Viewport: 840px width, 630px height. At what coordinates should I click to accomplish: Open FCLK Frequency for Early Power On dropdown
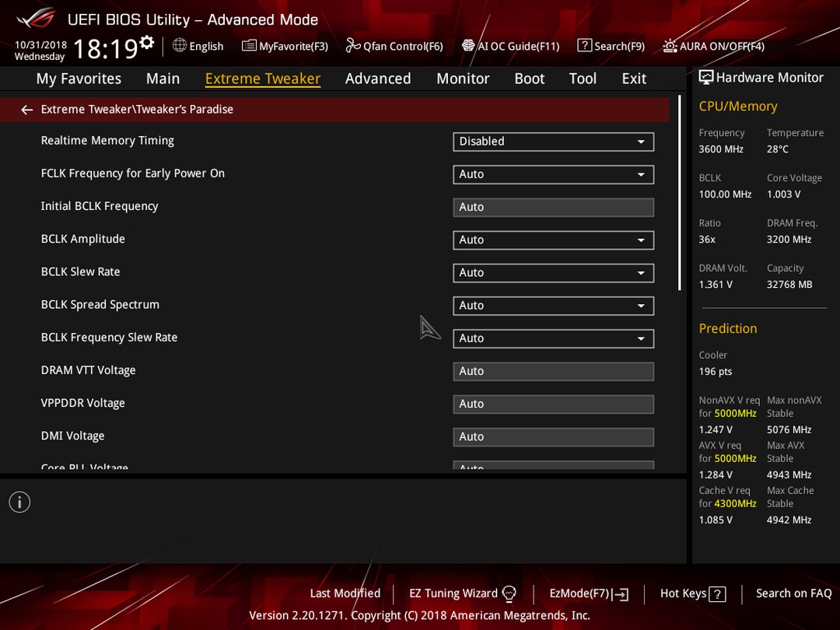553,174
